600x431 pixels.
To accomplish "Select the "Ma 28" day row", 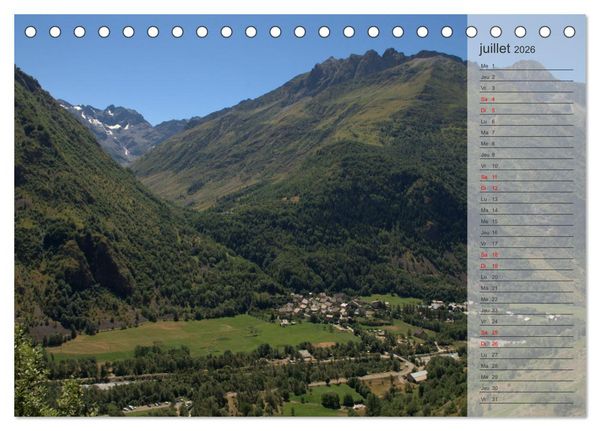I will [x=527, y=366].
